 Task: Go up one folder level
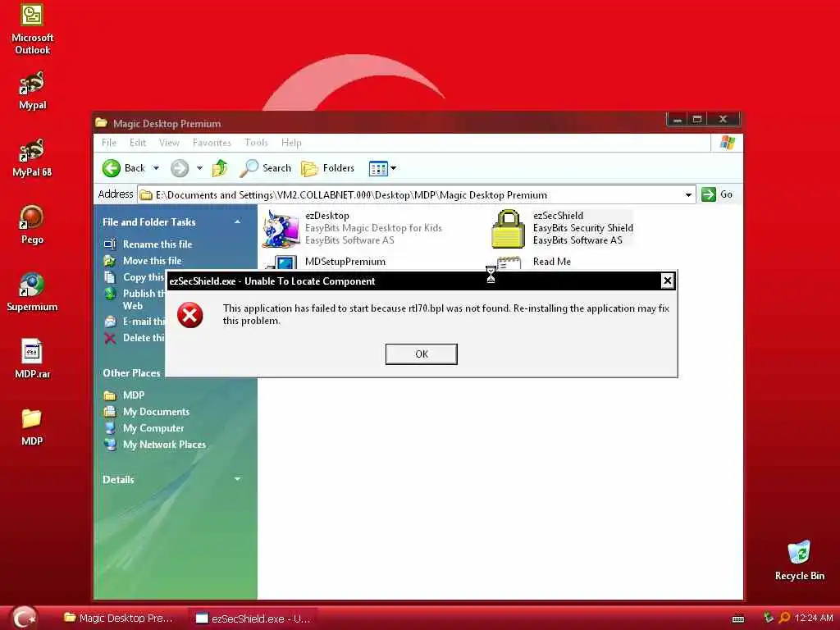(x=220, y=168)
